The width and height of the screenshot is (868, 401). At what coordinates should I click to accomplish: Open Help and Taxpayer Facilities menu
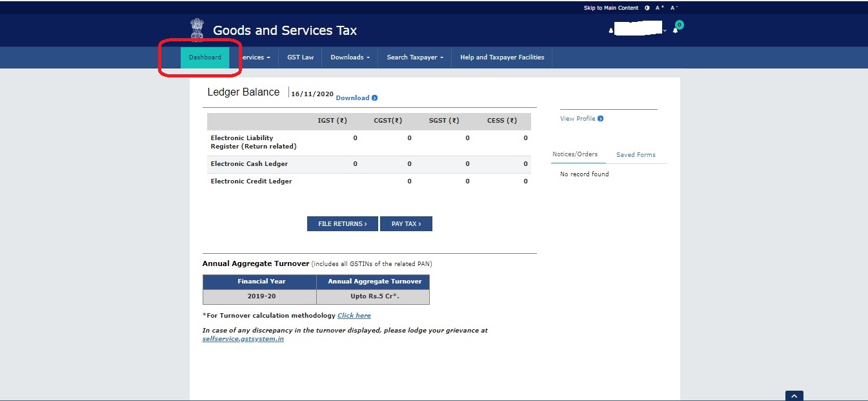(501, 57)
